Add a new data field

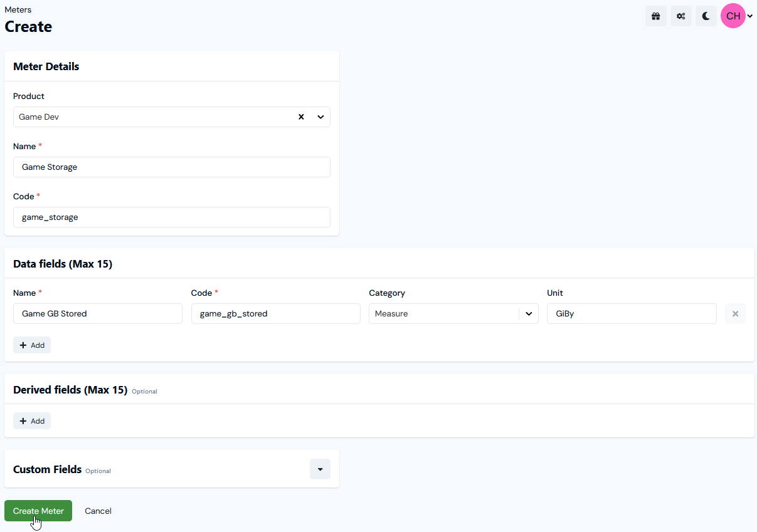[31, 345]
